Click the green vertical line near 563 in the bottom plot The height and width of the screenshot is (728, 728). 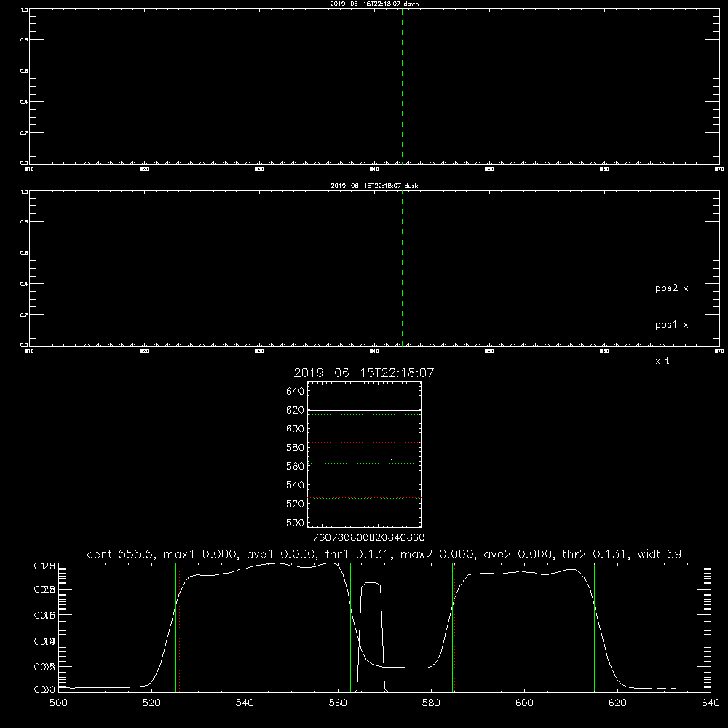click(x=351, y=627)
